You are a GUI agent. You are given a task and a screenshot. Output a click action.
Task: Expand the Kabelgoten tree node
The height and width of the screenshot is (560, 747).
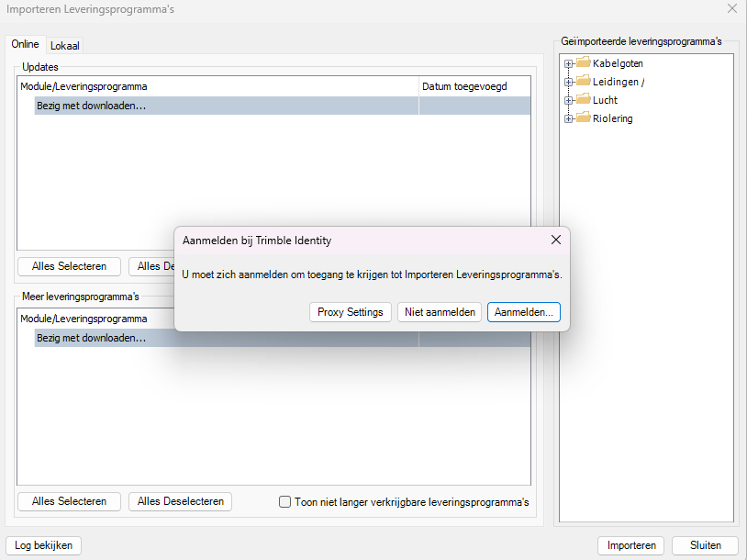click(x=568, y=63)
